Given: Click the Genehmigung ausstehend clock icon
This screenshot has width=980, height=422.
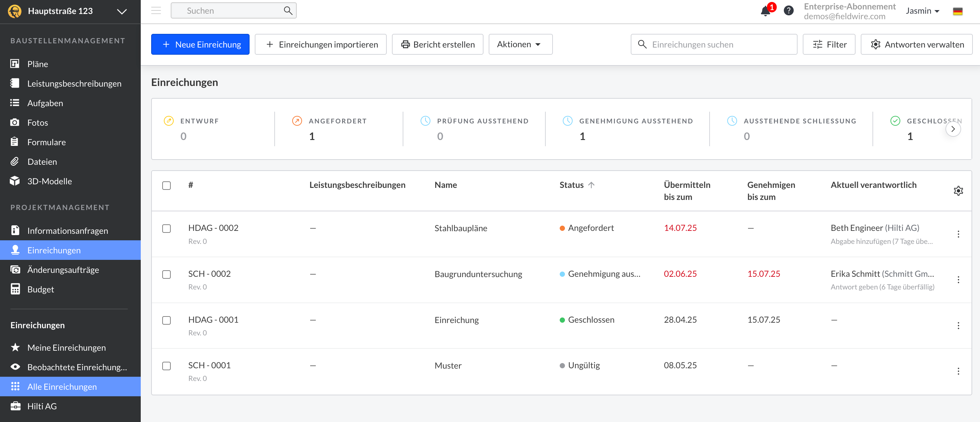Looking at the screenshot, I should [x=567, y=121].
